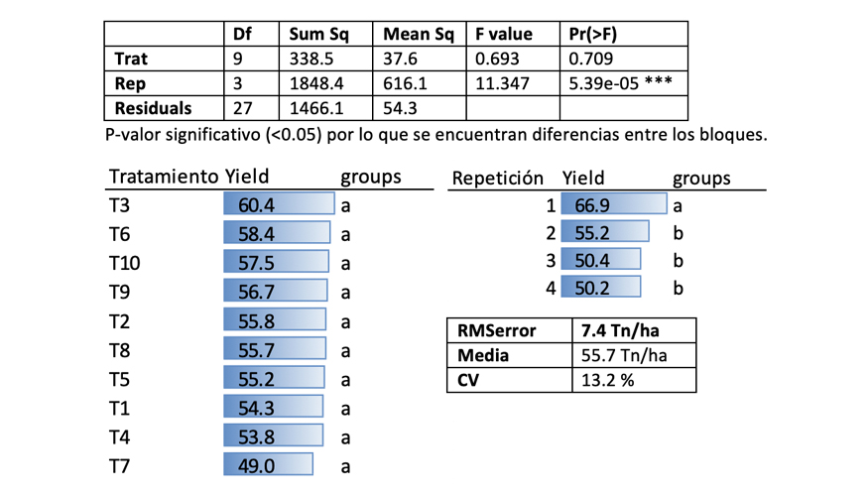Click the T3 yield bar showing 60.4
The width and height of the screenshot is (868, 496).
pyautogui.click(x=280, y=205)
